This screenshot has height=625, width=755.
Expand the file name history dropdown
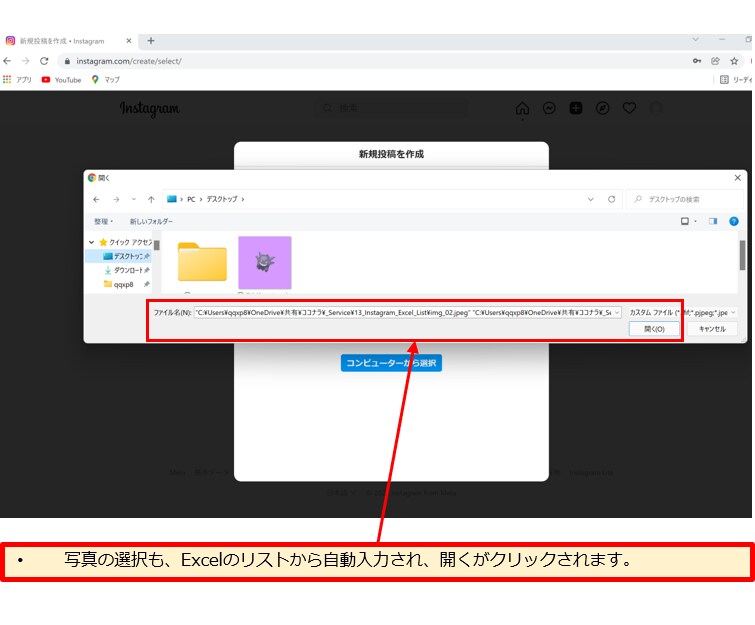(617, 313)
